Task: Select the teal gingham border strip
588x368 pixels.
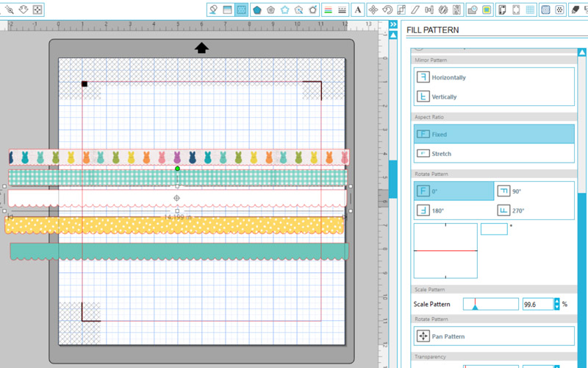Action: click(x=178, y=178)
